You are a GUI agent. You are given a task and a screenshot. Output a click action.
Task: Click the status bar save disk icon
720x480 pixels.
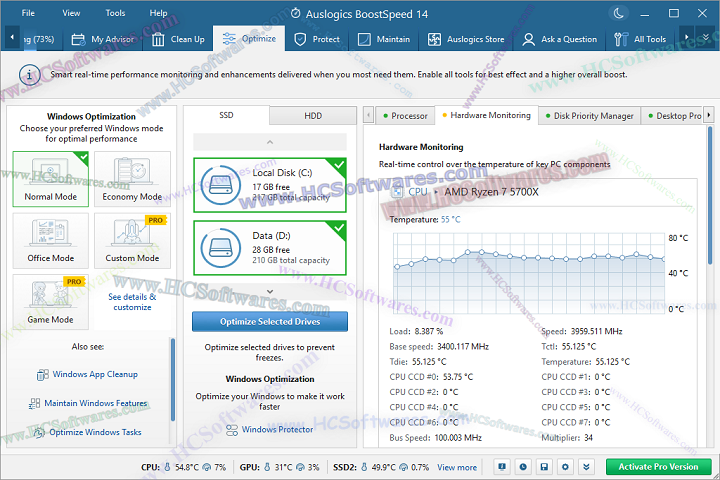pyautogui.click(x=544, y=467)
